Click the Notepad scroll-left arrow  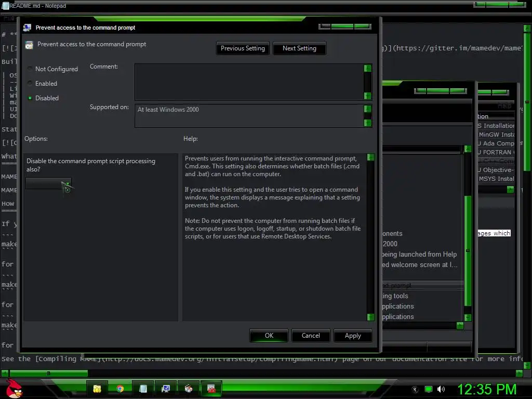(x=5, y=373)
